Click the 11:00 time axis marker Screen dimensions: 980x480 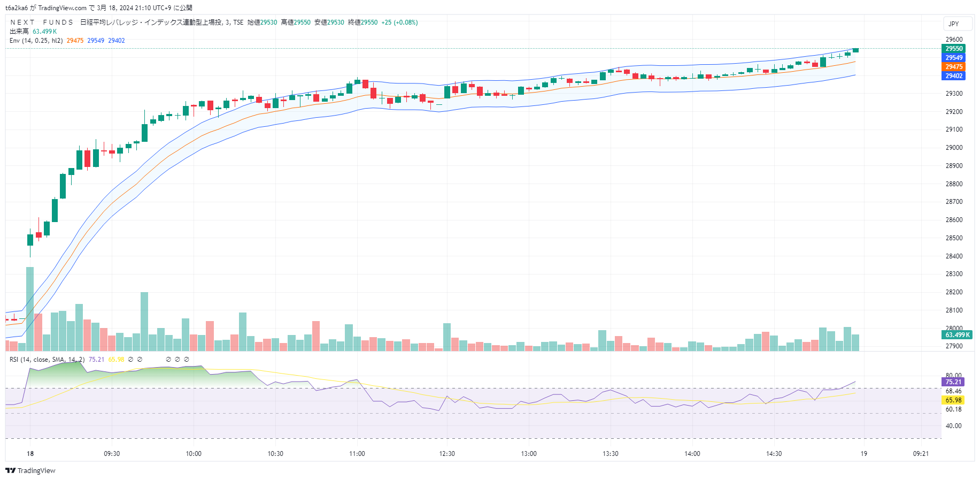pyautogui.click(x=357, y=454)
